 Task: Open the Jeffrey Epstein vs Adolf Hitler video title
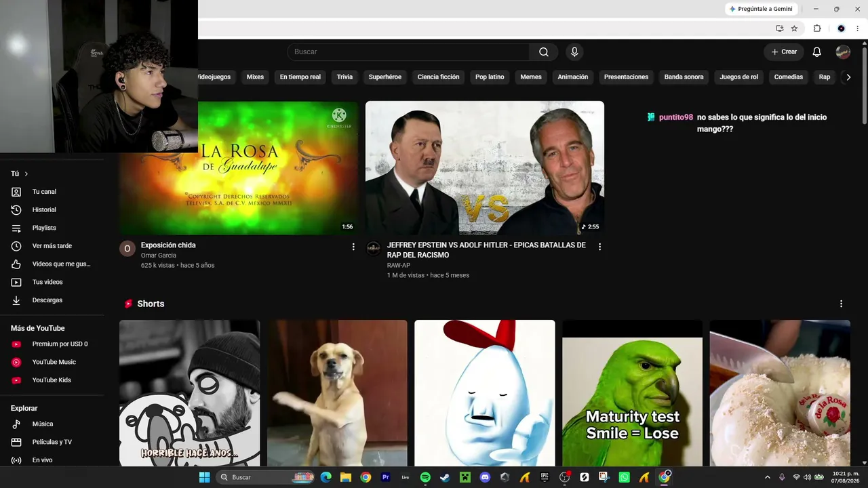(486, 250)
